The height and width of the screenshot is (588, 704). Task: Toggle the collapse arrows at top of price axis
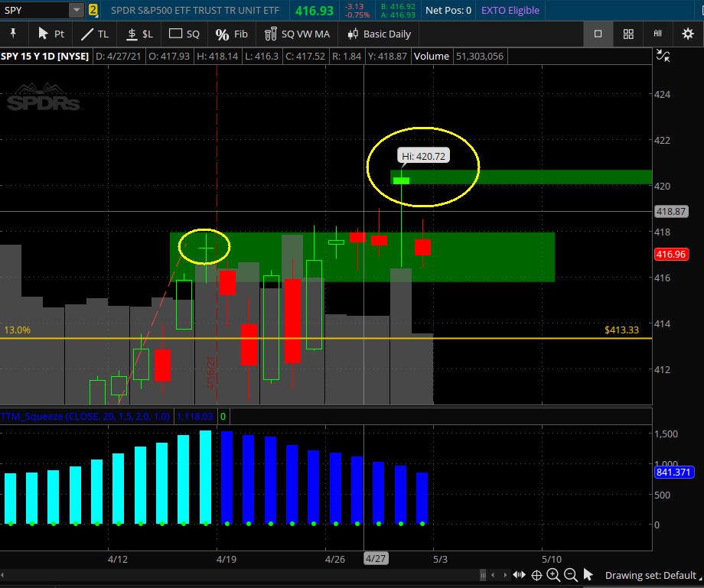point(663,56)
